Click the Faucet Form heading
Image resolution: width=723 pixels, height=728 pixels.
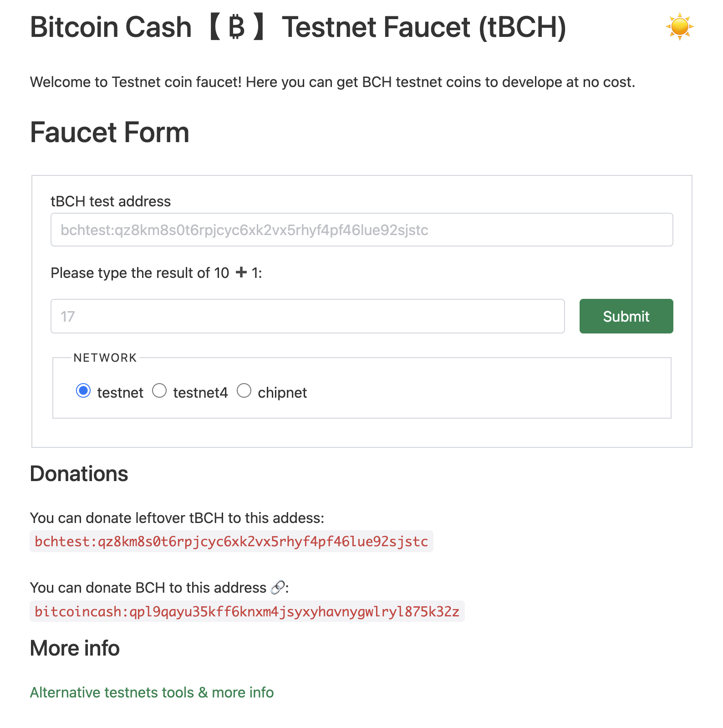[x=109, y=133]
